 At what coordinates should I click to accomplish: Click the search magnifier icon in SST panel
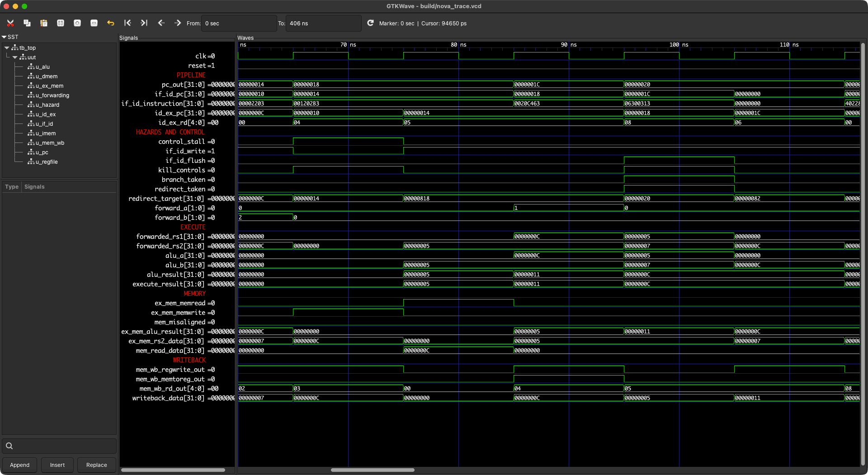pyautogui.click(x=9, y=446)
